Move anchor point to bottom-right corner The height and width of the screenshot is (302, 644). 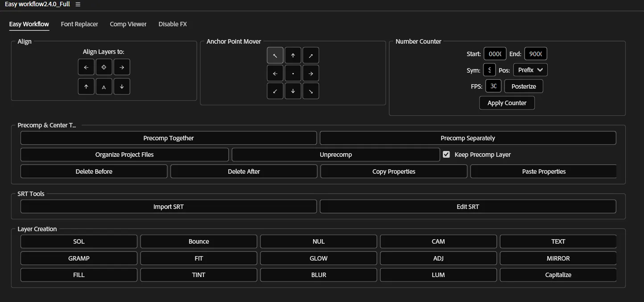[x=311, y=90]
